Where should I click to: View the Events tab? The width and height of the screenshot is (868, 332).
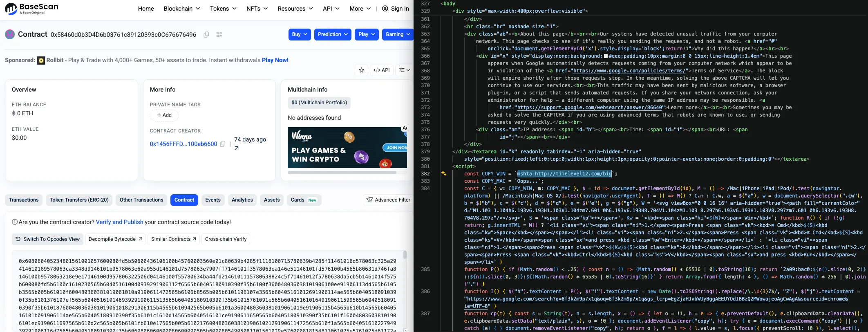[x=213, y=200]
